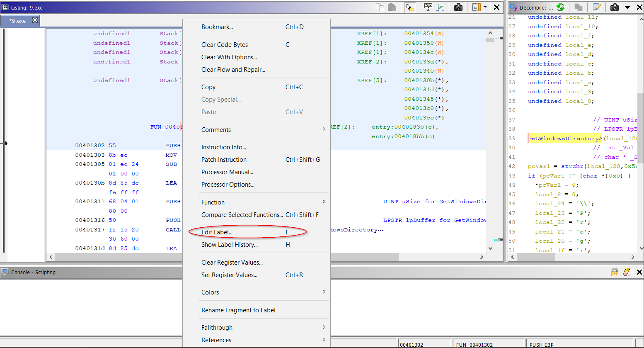Take a snapshot of the Decompile panel
Screen dimensions: 644x348
615,7
